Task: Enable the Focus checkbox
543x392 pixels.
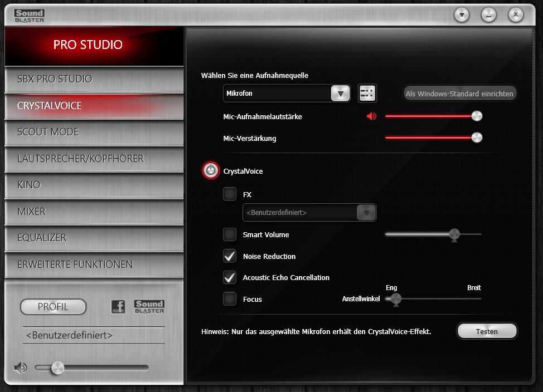Action: click(230, 298)
